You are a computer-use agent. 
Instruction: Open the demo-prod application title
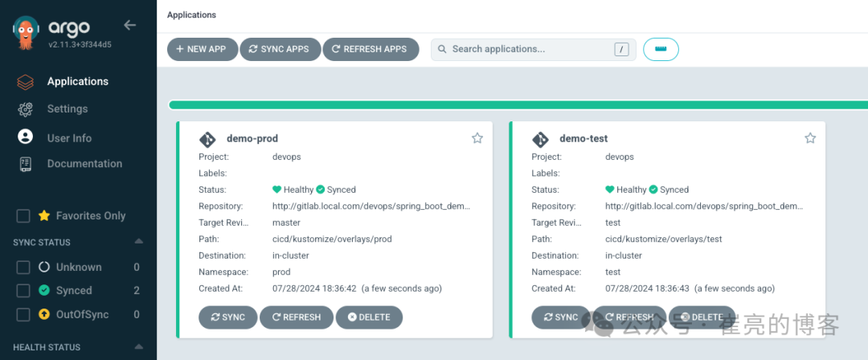click(x=252, y=138)
